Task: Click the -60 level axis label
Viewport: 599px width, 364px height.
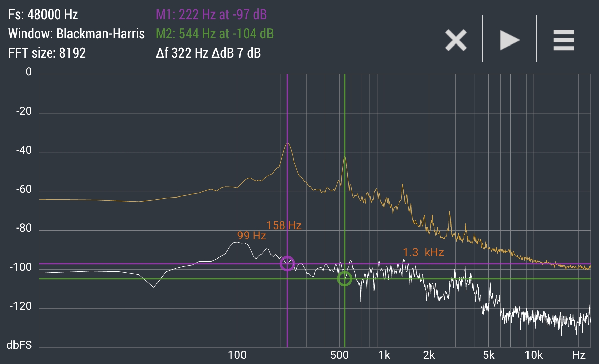Action: click(x=24, y=189)
